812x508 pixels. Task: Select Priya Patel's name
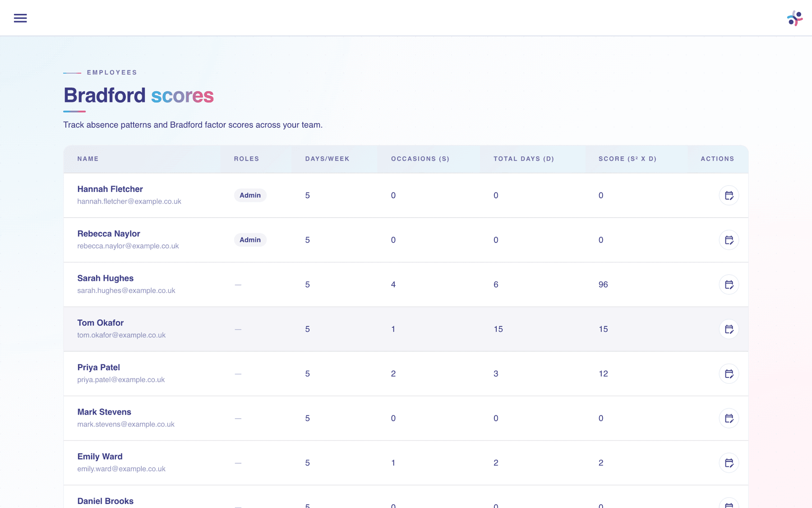point(98,368)
